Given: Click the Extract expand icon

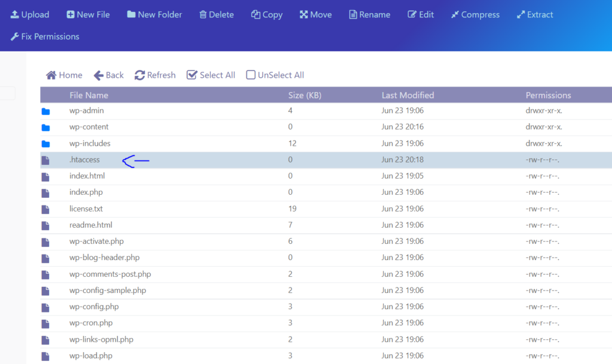Looking at the screenshot, I should (521, 14).
